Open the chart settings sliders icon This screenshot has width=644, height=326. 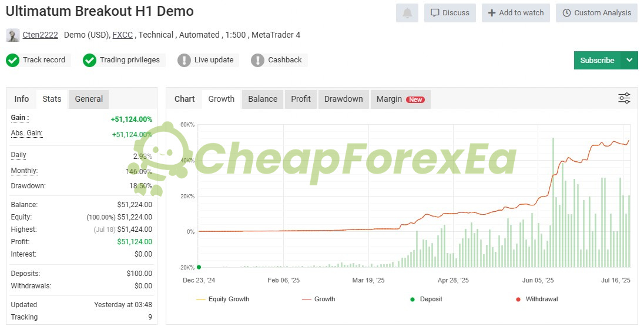(624, 98)
